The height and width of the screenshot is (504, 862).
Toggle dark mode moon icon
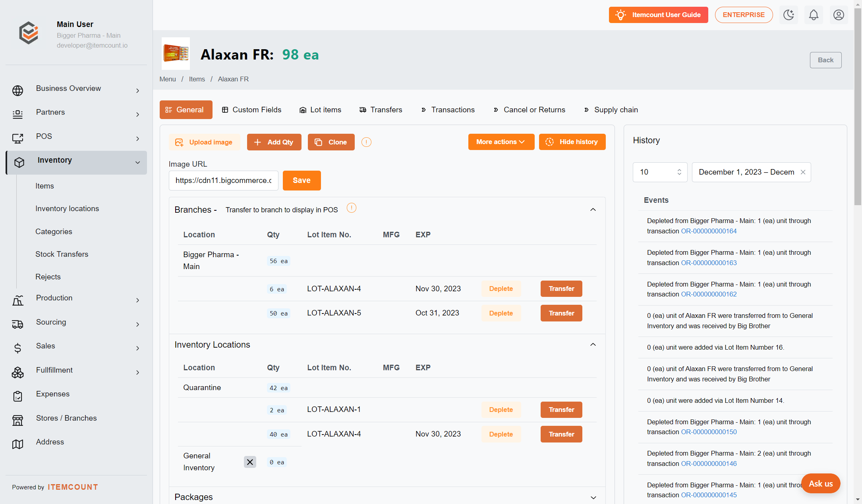789,15
